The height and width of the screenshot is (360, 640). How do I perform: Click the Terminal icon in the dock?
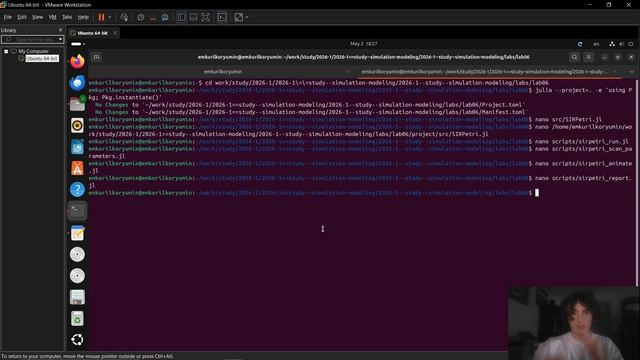[77, 211]
